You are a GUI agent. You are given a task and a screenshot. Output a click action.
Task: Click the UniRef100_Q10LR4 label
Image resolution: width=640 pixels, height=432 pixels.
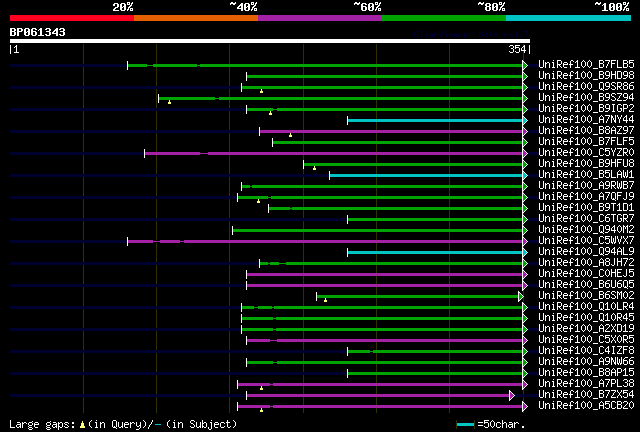click(586, 307)
